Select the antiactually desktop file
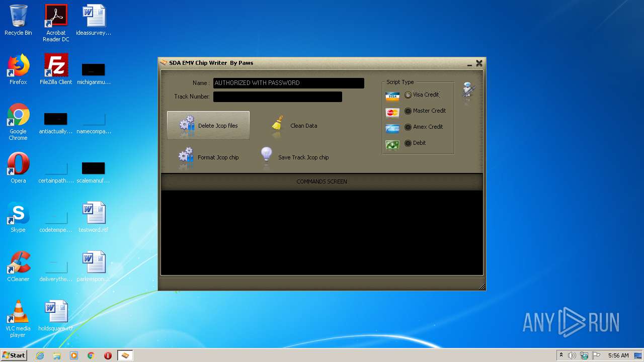 click(56, 124)
